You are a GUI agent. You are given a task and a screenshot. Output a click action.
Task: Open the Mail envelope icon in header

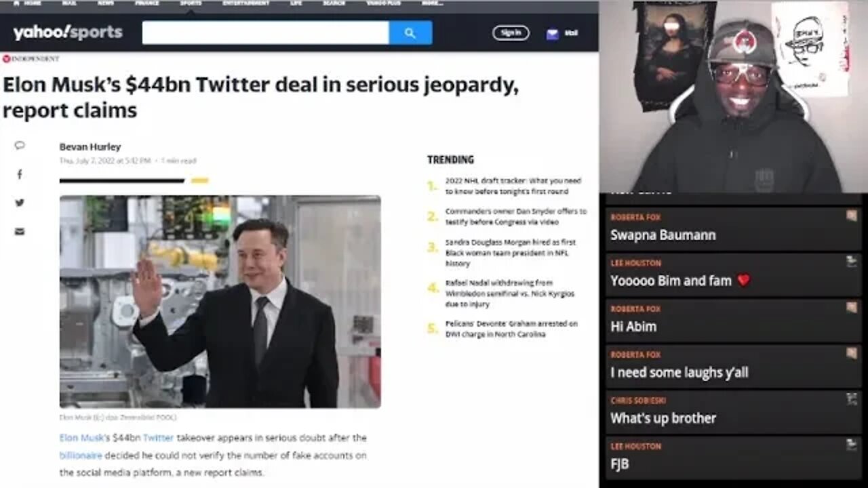[552, 33]
